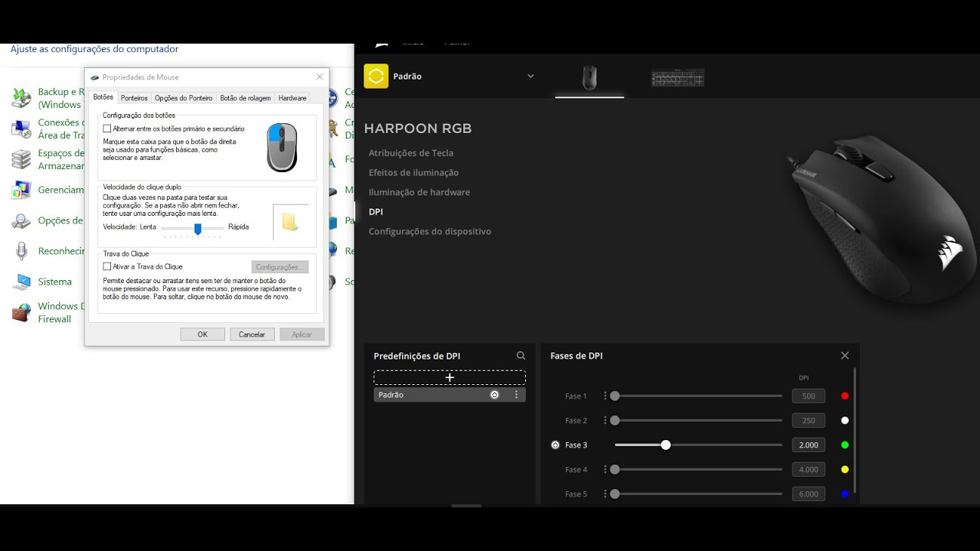
Task: Click the Fase 5 DPI value field 6.000
Action: pyautogui.click(x=808, y=494)
